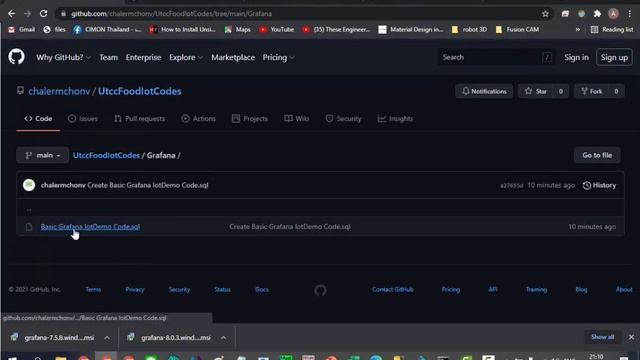This screenshot has height=360, width=640.
Task: Open Basic Grafana IotDemo Code.sql file
Action: pos(90,227)
